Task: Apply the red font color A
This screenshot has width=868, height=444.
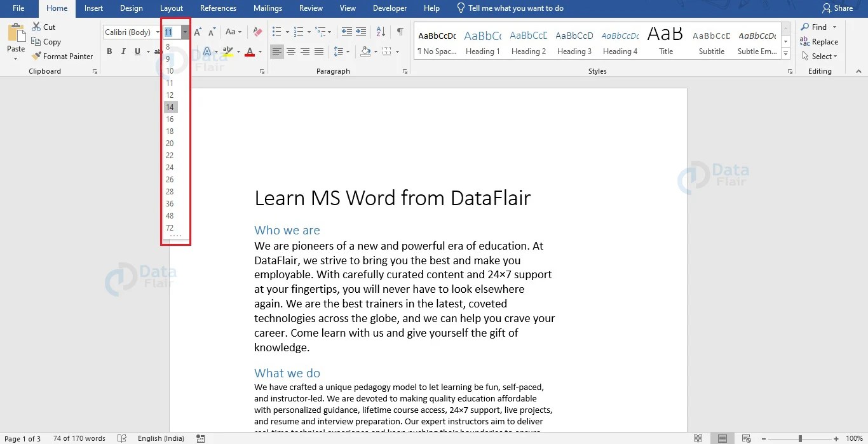Action: pyautogui.click(x=250, y=51)
